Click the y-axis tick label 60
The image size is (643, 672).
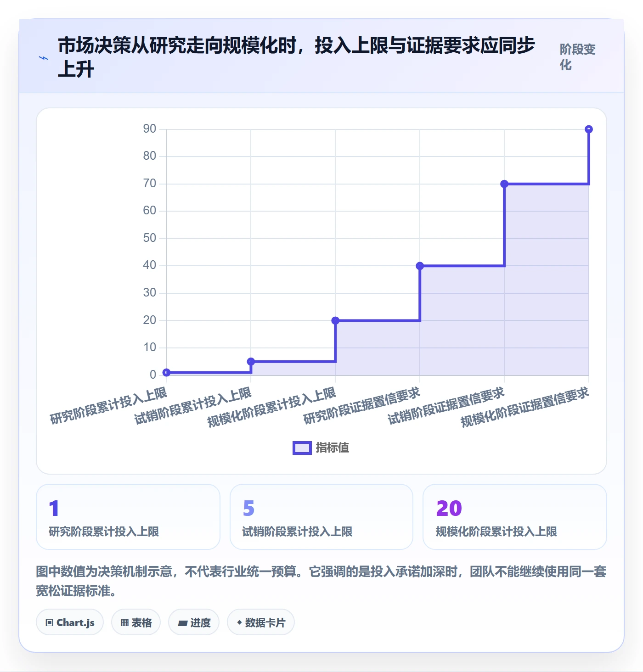150,211
